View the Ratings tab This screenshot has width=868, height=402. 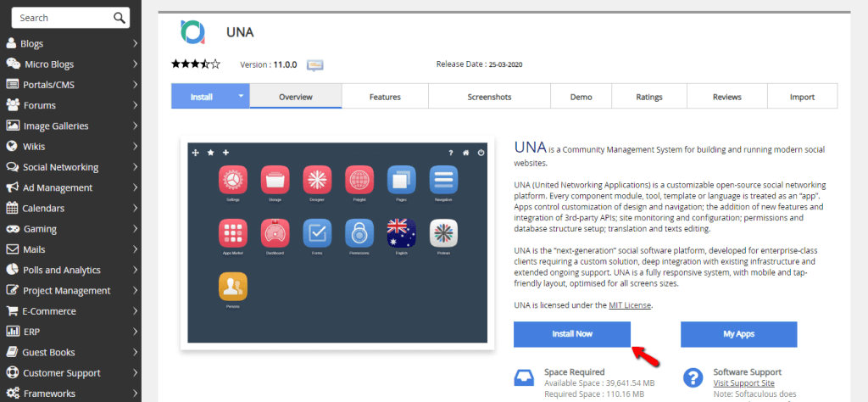648,97
